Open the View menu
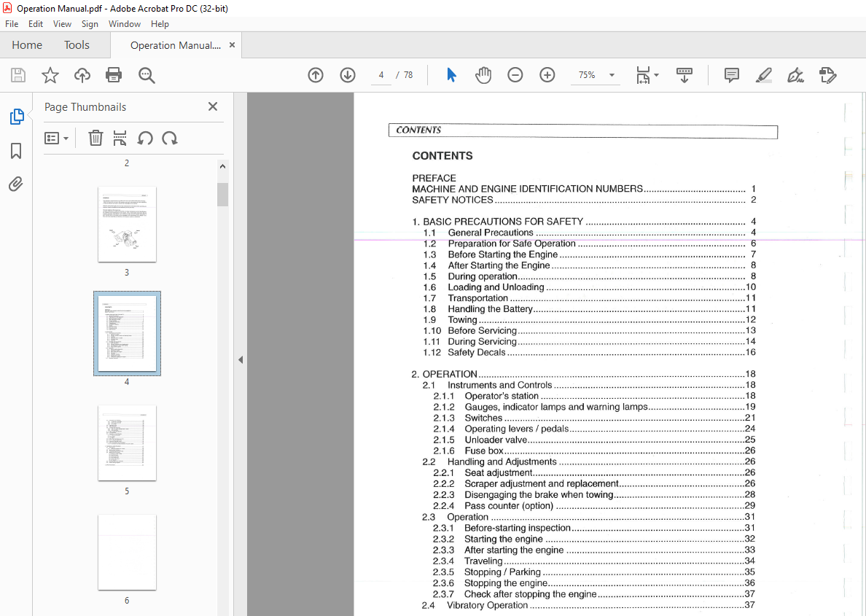 tap(62, 24)
